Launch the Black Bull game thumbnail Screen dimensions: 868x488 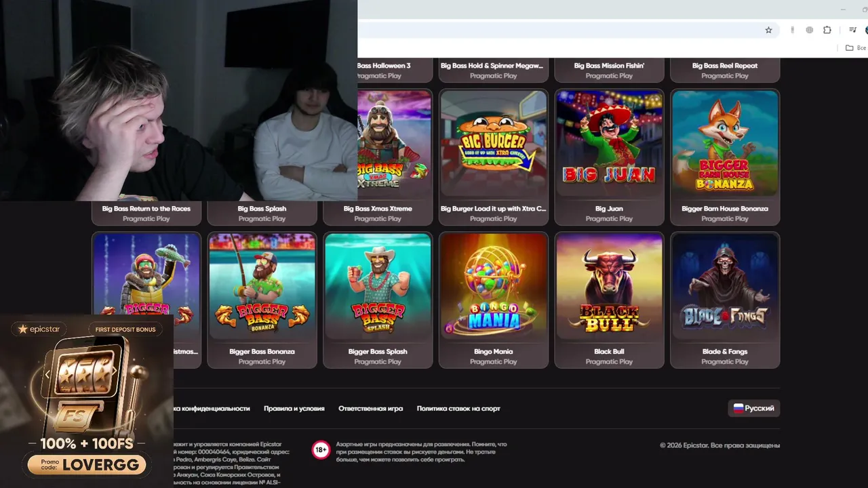(x=609, y=287)
